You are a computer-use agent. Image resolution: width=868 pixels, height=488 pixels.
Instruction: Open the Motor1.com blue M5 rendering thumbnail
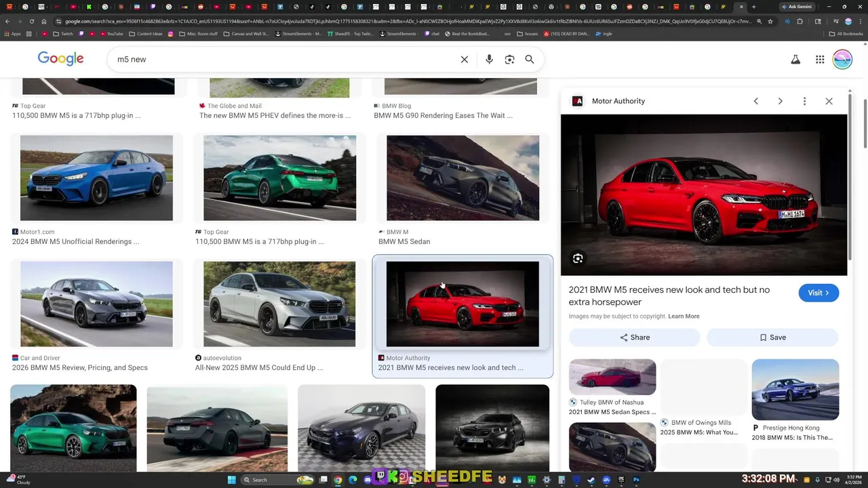[x=96, y=178]
